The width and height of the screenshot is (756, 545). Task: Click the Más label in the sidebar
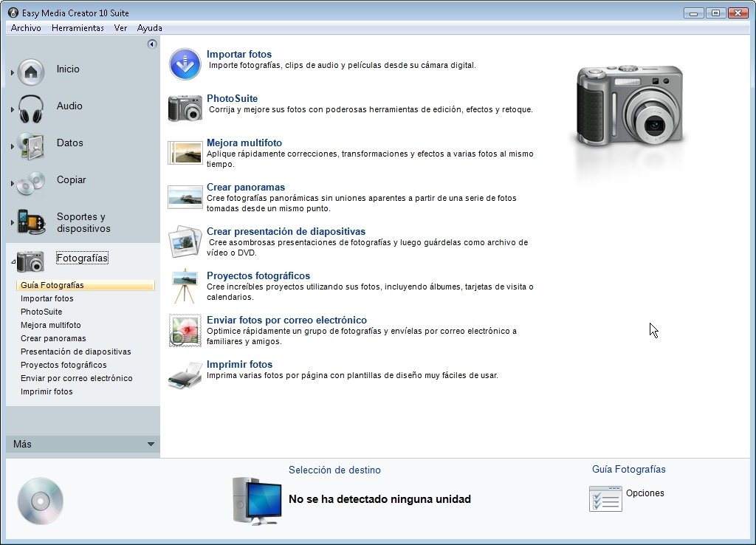click(x=23, y=445)
